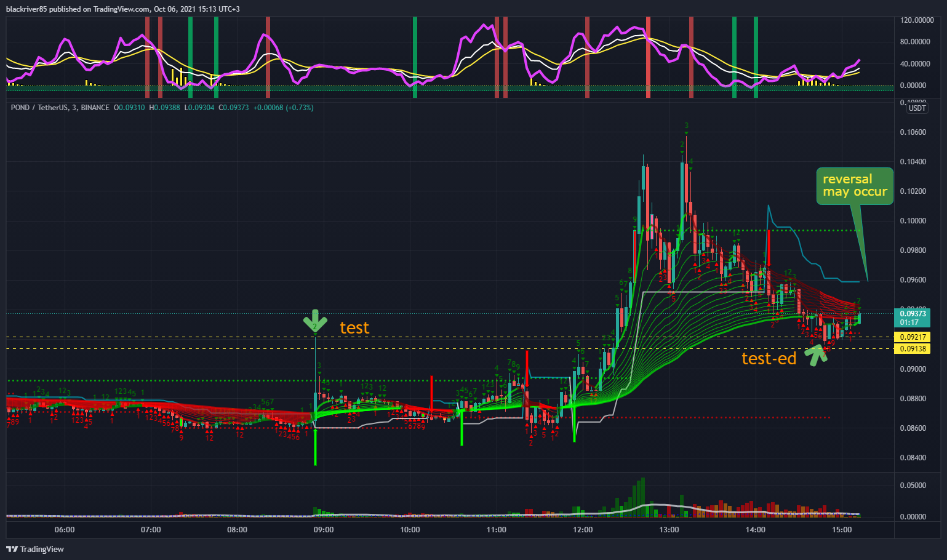
Task: Click the 08:00 time axis label
Action: 238,530
